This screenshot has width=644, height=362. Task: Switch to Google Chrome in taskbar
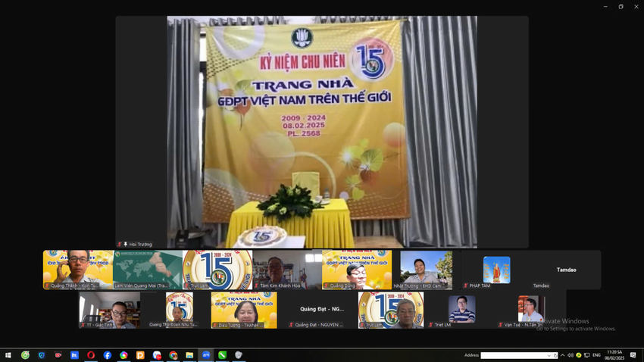point(173,355)
